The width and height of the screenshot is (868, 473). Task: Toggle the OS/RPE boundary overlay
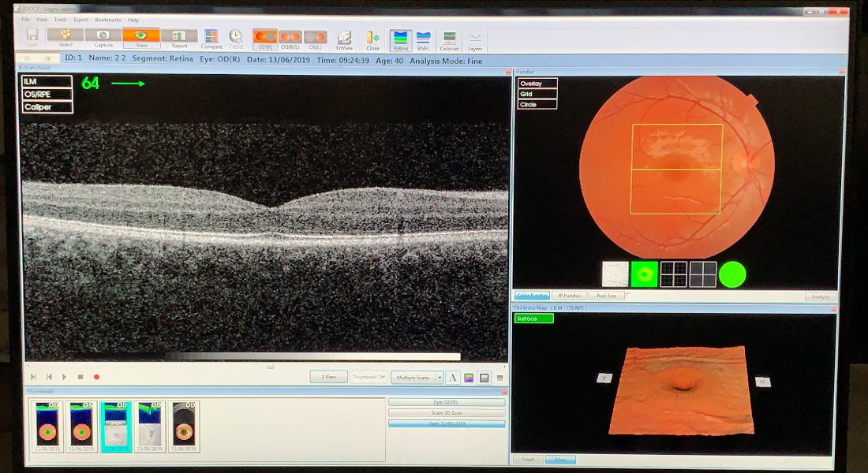coord(47,94)
